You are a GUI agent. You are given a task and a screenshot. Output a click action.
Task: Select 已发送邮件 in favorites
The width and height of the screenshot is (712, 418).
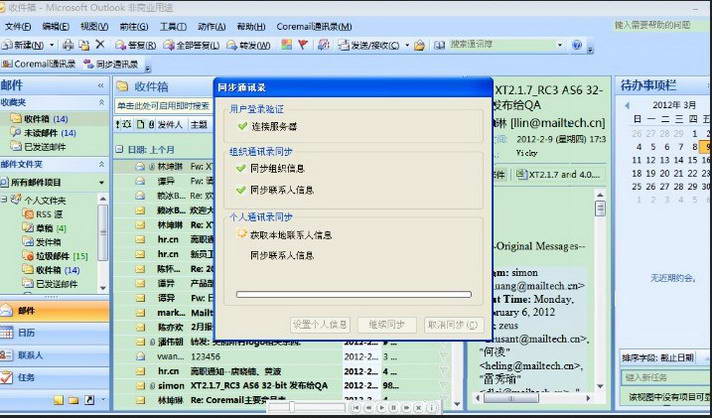point(39,147)
